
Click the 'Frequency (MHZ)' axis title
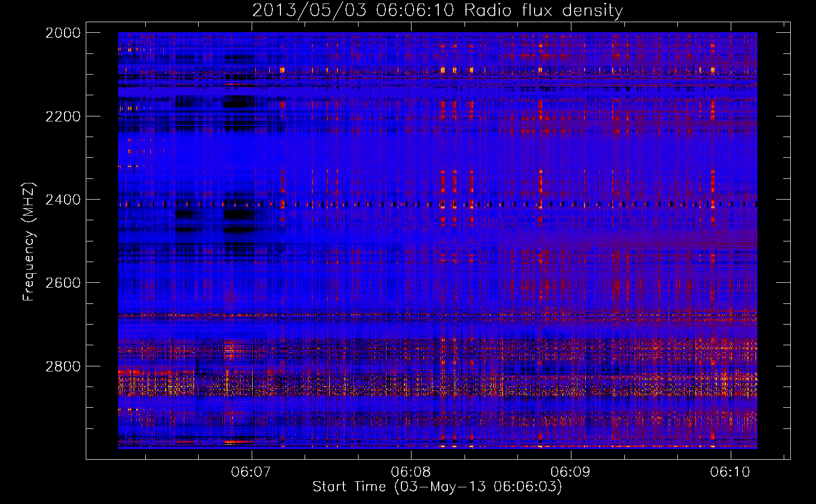pyautogui.click(x=29, y=241)
